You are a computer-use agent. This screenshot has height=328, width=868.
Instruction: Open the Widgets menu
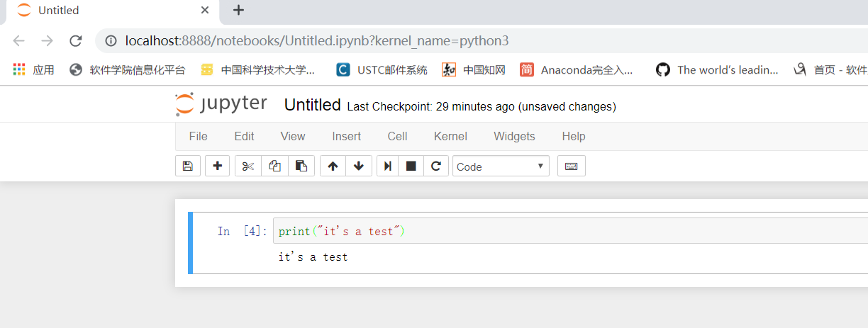tap(514, 136)
